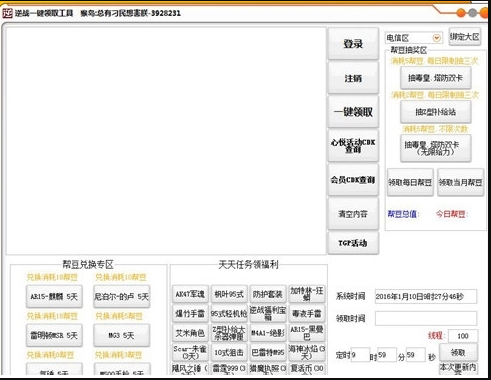
Task: Click the 帮豆兑换专区 group title
Action: [x=88, y=265]
